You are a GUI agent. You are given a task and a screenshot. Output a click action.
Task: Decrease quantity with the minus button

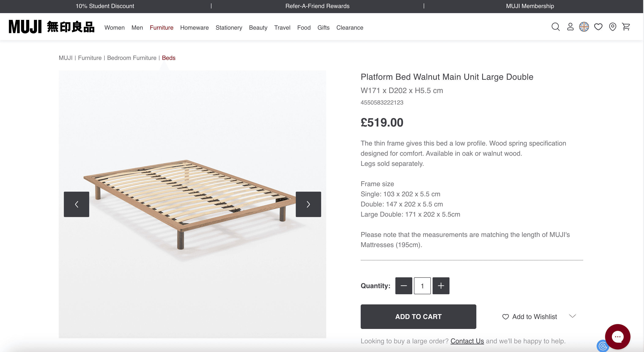(x=403, y=286)
